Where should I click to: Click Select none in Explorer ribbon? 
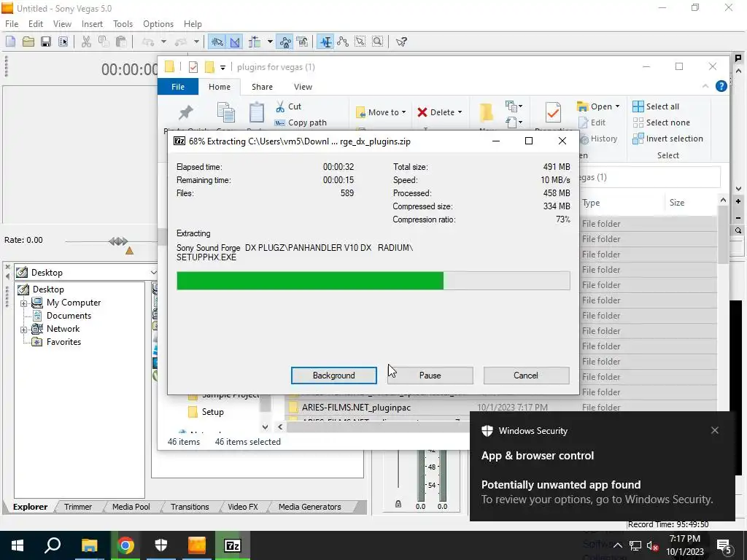click(x=661, y=122)
